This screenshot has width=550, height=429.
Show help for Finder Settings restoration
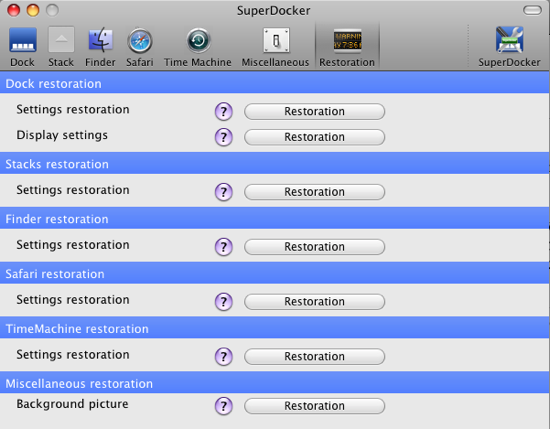click(x=223, y=247)
